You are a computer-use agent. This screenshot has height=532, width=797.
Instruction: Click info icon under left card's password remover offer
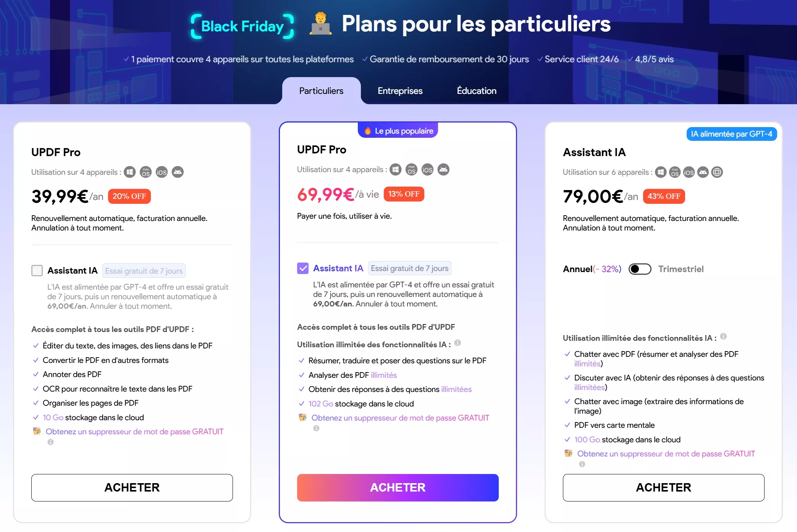click(50, 442)
